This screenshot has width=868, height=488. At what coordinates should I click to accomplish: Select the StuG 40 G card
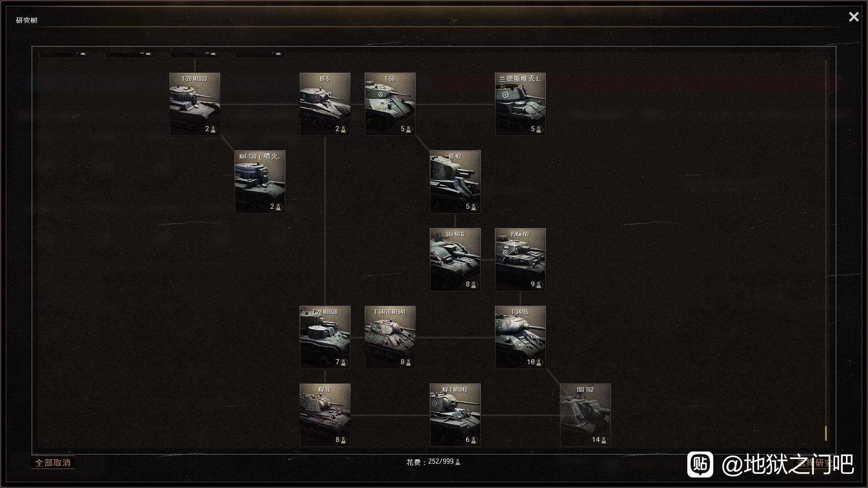point(455,260)
